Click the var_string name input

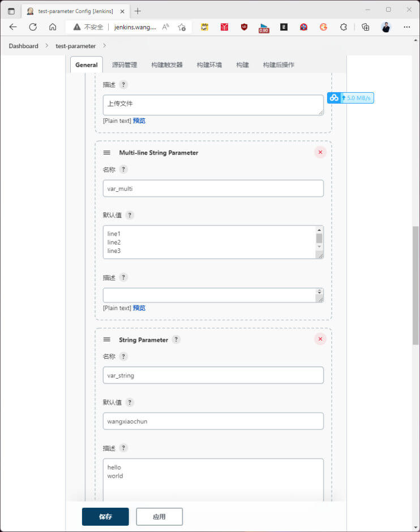(x=213, y=375)
